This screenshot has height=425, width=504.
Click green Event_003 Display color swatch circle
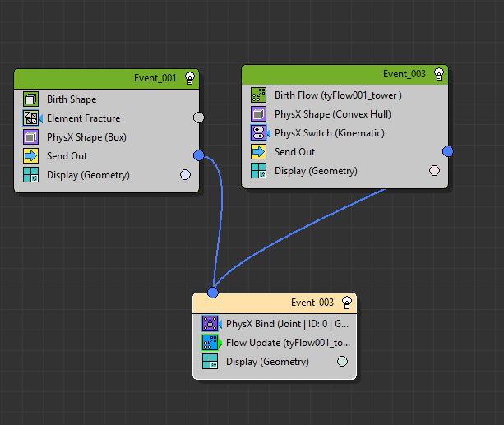(x=435, y=171)
